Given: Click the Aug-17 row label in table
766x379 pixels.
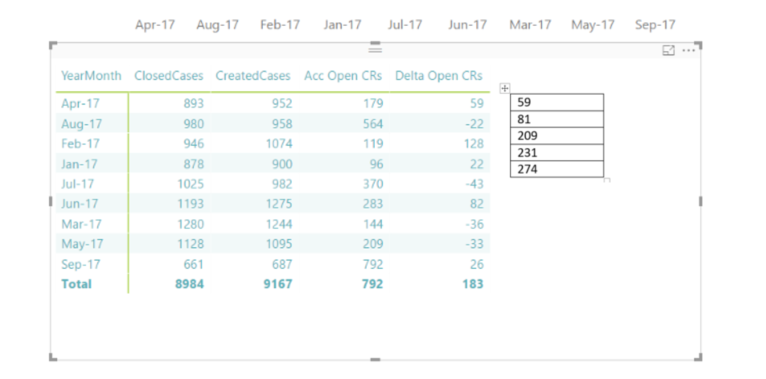Looking at the screenshot, I should [82, 124].
